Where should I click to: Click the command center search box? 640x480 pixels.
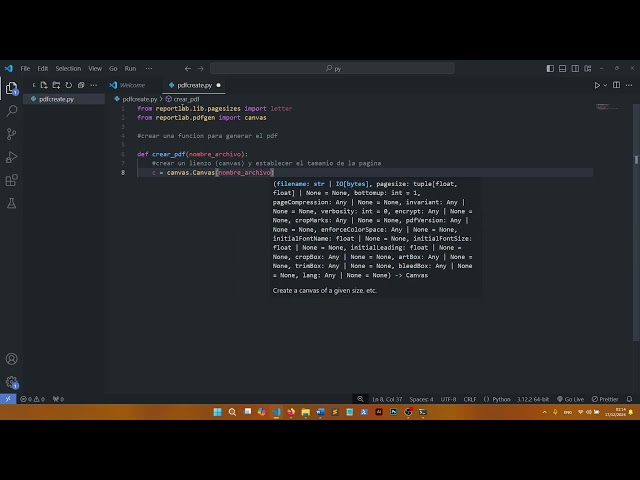pos(332,69)
